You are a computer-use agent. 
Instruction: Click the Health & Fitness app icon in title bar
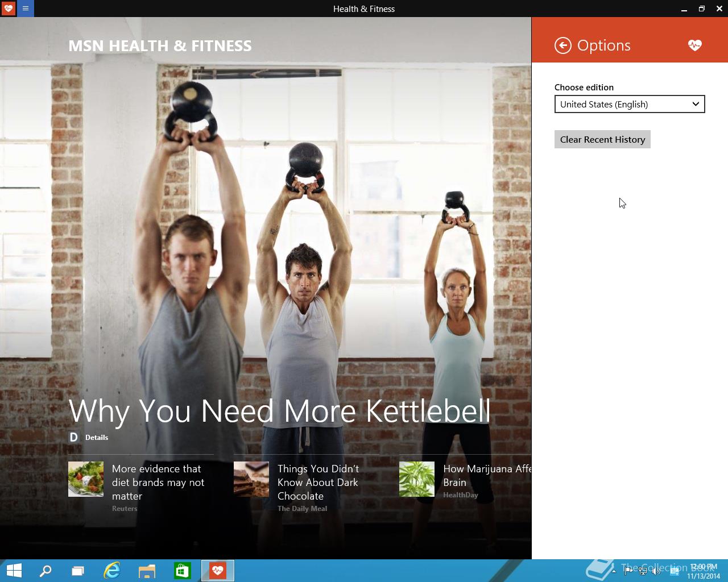pos(9,9)
